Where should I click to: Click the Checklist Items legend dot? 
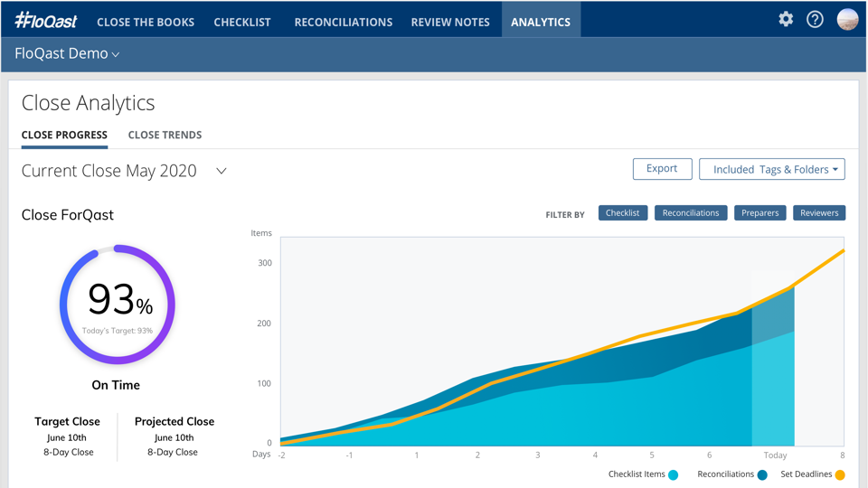pyautogui.click(x=673, y=474)
